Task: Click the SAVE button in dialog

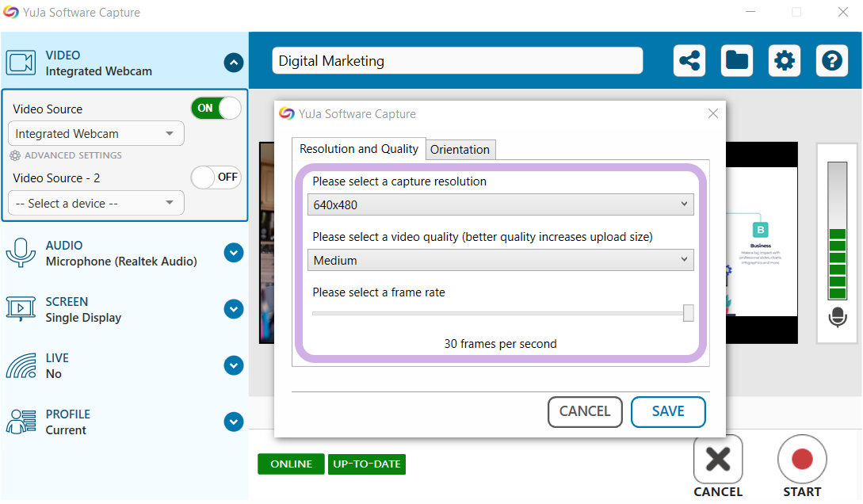Action: click(x=668, y=411)
